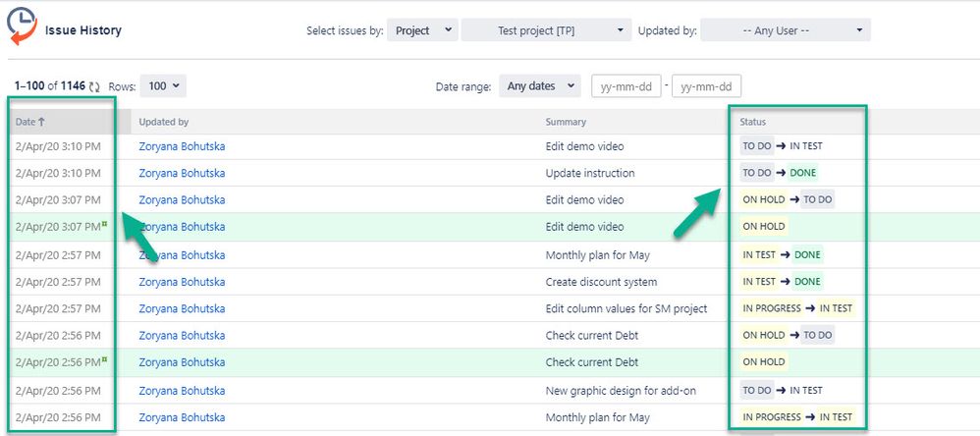
Task: Open the Test project [TP] dropdown
Action: tap(546, 30)
